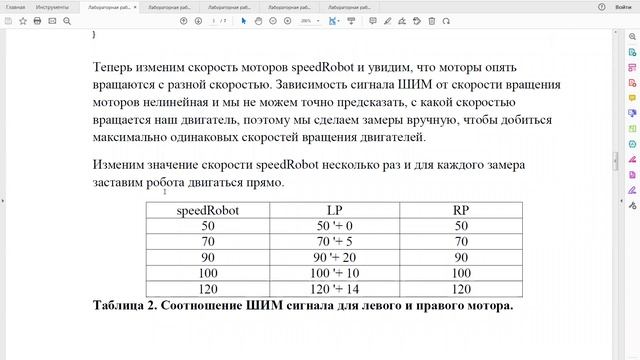Open the purple Protect document sidebar tool
640x360 pixels.
632,175
